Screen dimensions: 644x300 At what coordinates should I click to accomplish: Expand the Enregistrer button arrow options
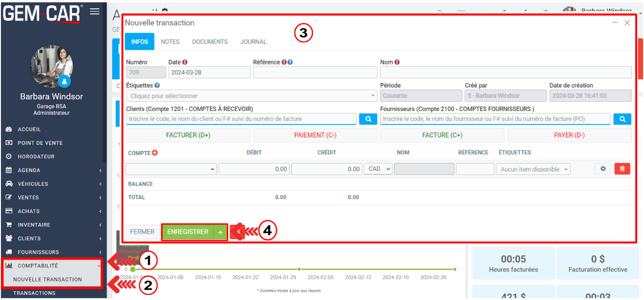(x=221, y=232)
